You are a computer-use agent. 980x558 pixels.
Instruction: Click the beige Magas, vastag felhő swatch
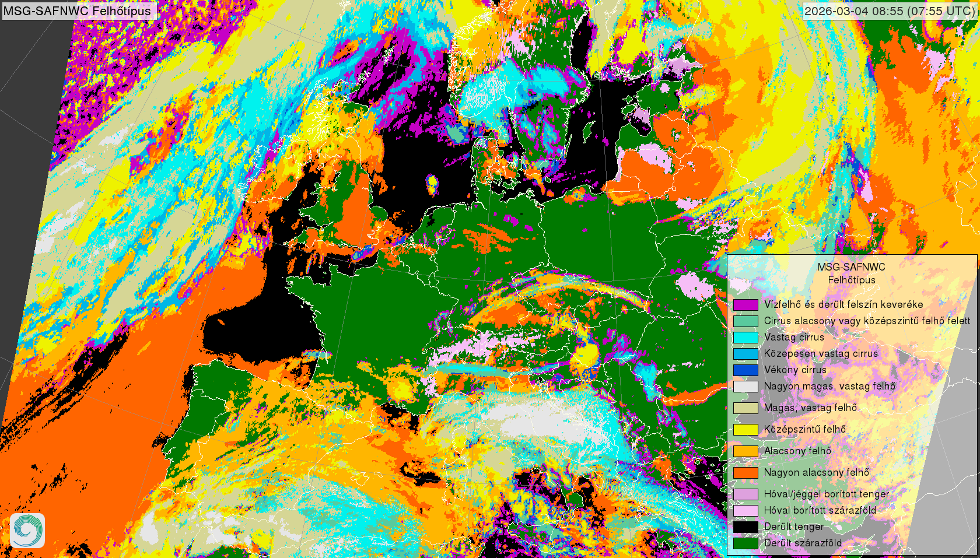[745, 408]
